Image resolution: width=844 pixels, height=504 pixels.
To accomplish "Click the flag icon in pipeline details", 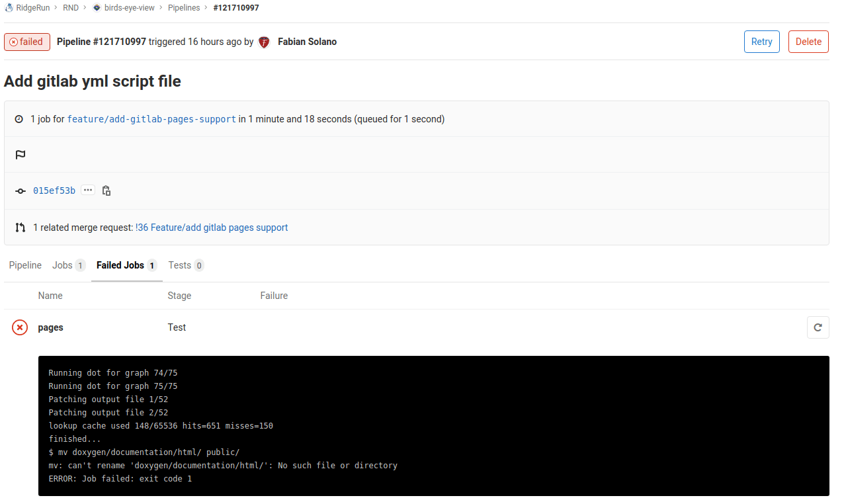I will coord(20,154).
